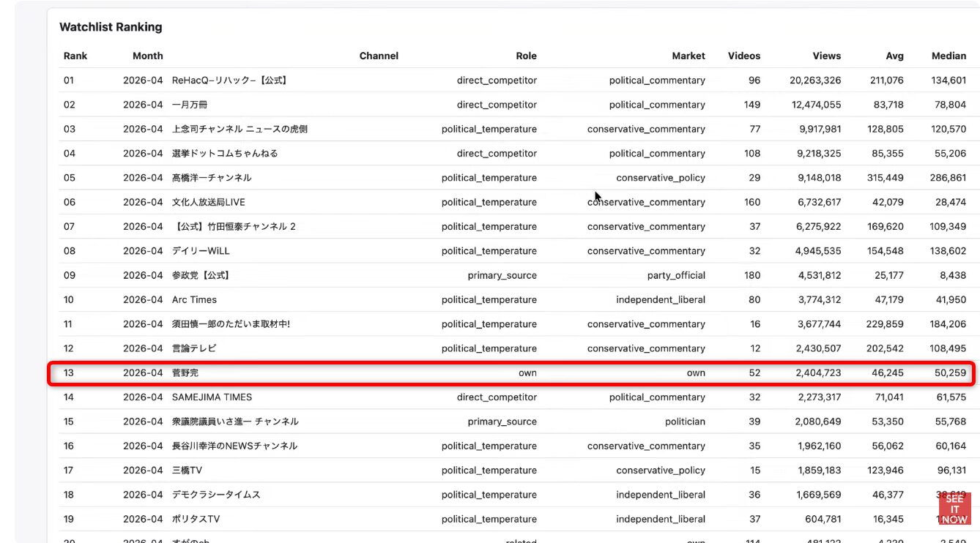
Task: Select channel 須田慎一郎のただいま取材中!
Action: 231,324
